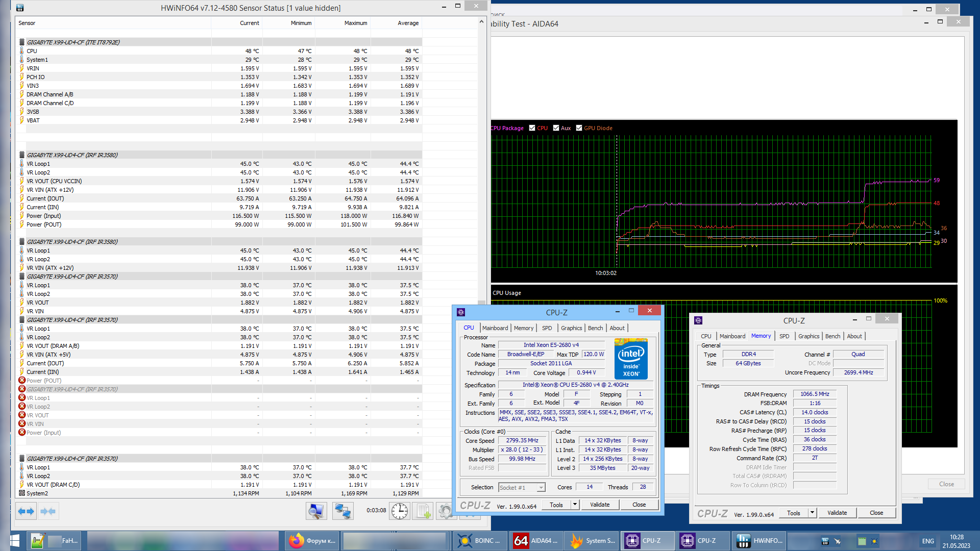Click Validate in the CPU-Z processor window
This screenshot has width=980, height=551.
(x=600, y=505)
